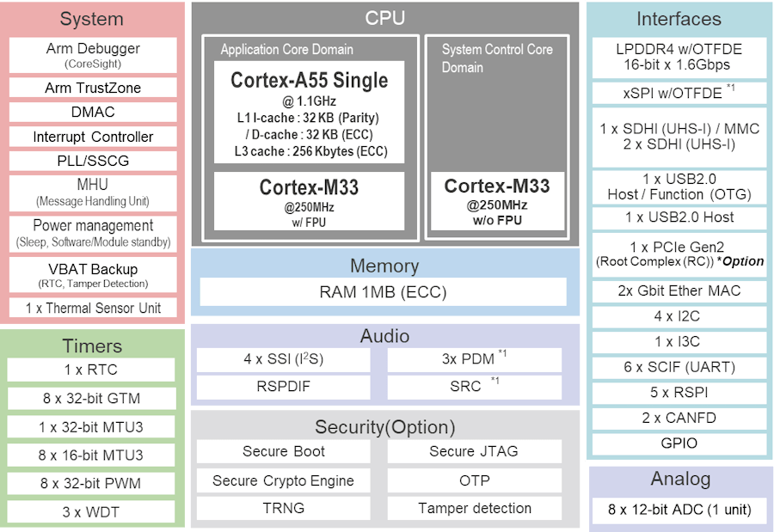This screenshot has height=532, width=774.
Task: Click the 2 x CANFD box
Action: click(x=679, y=419)
